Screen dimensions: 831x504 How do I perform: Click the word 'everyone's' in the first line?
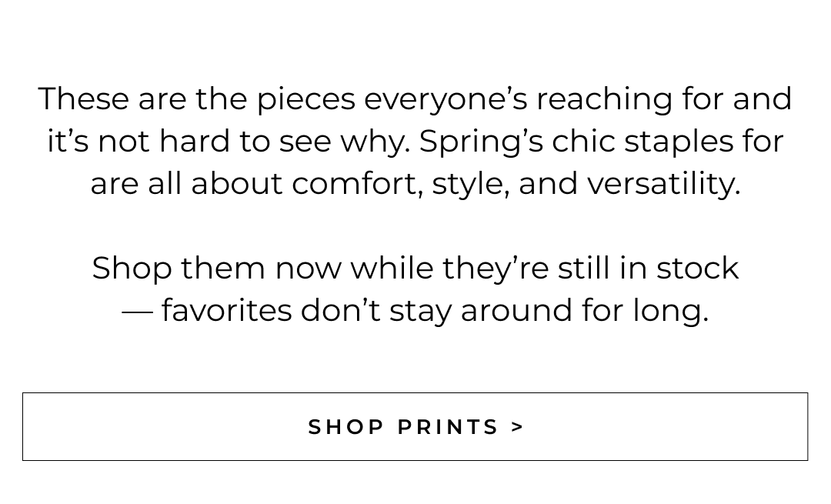446,99
